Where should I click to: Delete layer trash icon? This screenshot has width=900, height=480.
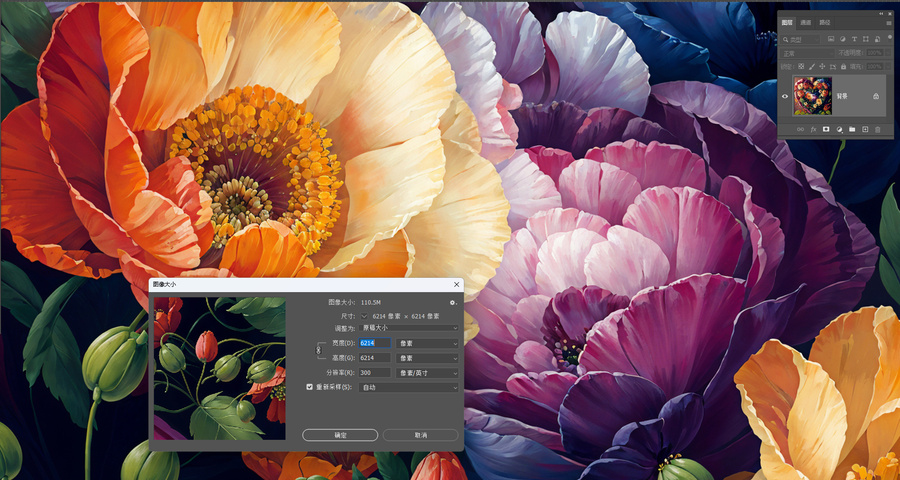[878, 130]
